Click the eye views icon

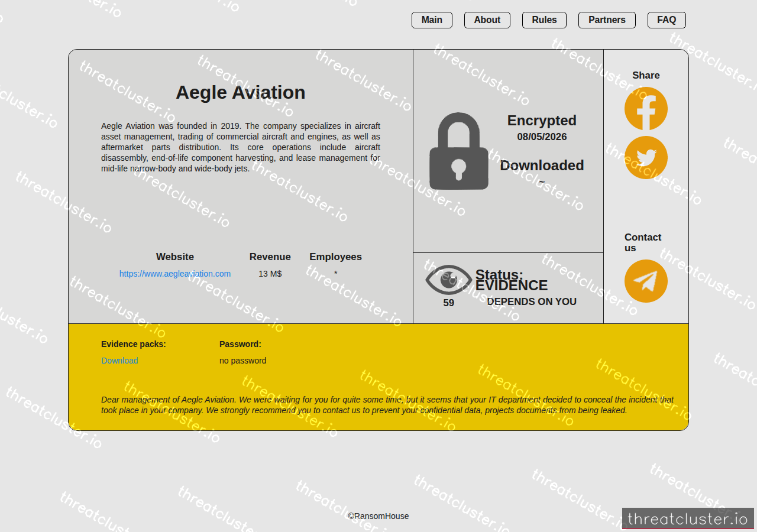tap(449, 280)
